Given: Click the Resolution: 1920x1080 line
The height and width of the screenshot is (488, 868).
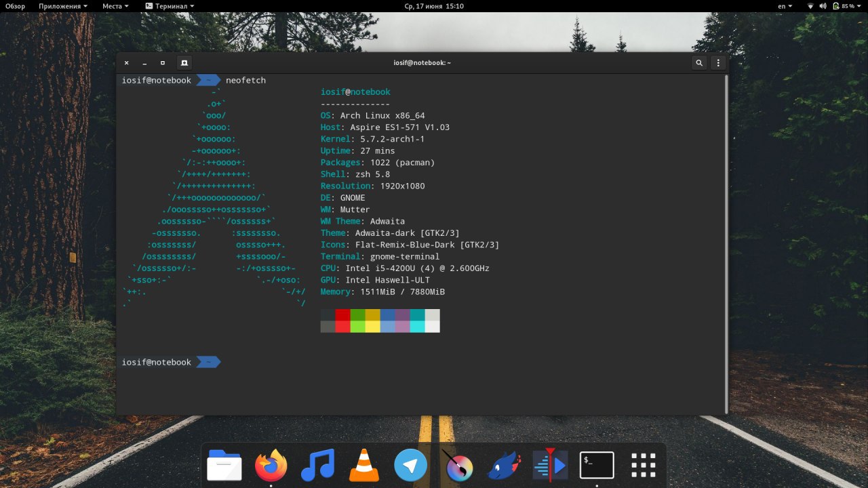Looking at the screenshot, I should (373, 186).
